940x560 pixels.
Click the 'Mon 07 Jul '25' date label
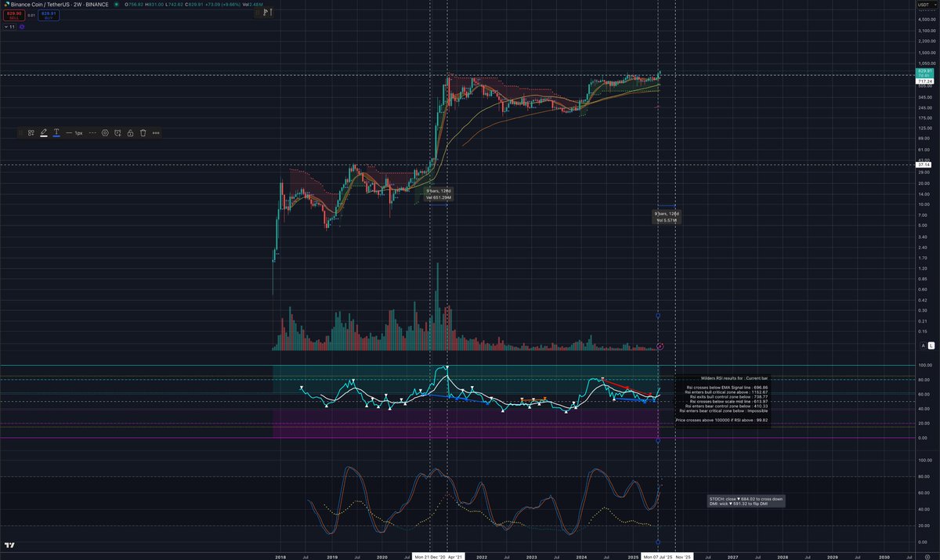click(x=657, y=556)
